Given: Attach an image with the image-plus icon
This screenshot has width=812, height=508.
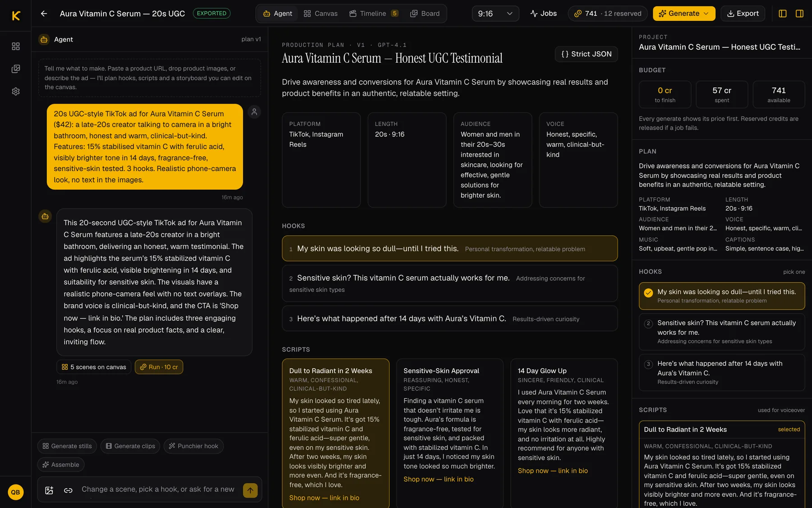Looking at the screenshot, I should (49, 490).
